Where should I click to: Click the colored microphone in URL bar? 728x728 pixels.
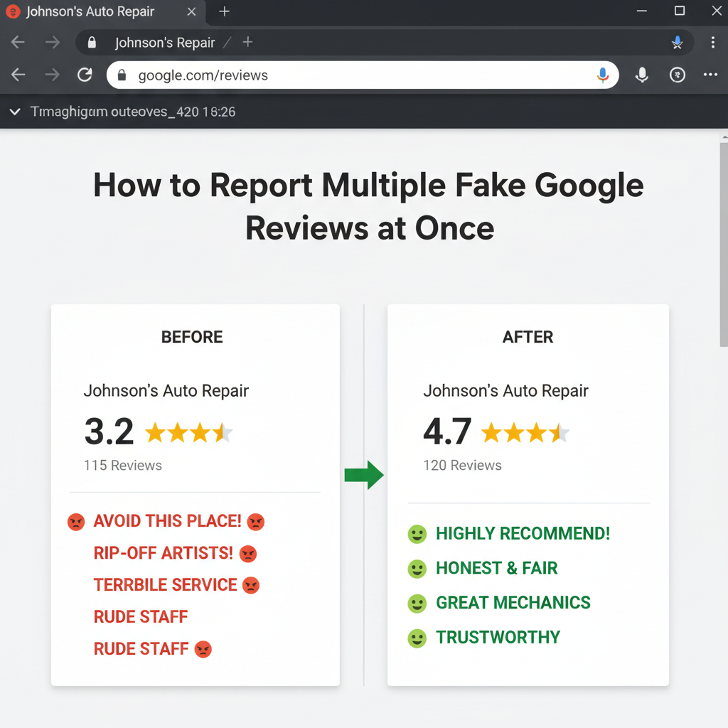point(603,75)
